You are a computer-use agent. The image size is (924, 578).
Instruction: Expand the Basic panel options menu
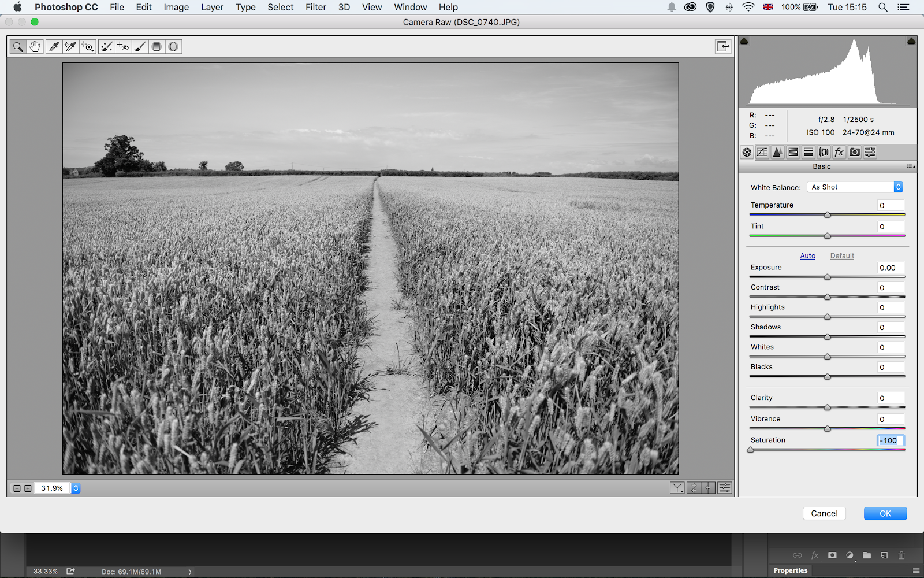tap(911, 166)
